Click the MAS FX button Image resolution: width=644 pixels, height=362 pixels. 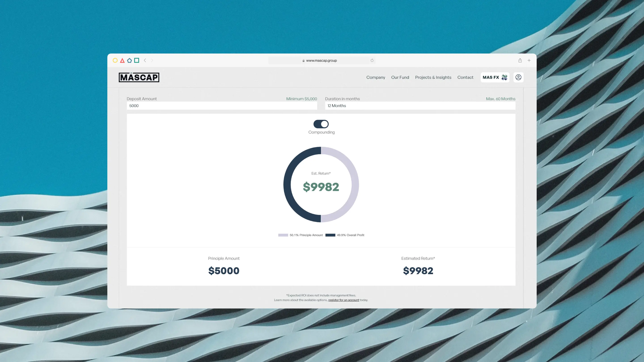click(x=495, y=78)
